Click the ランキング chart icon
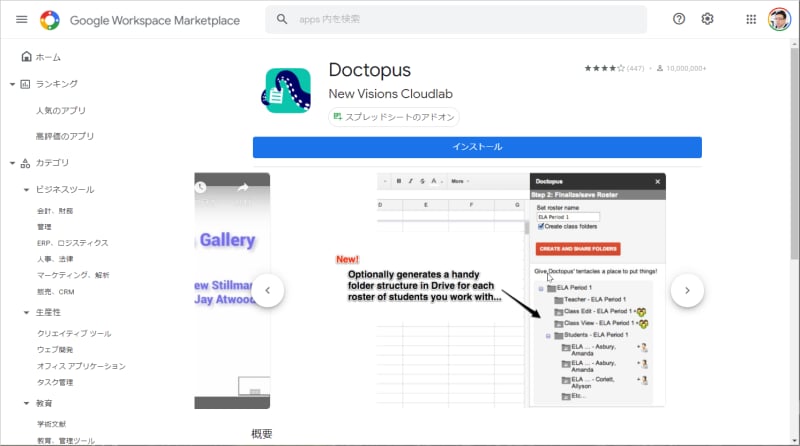Image resolution: width=800 pixels, height=446 pixels. click(x=25, y=84)
